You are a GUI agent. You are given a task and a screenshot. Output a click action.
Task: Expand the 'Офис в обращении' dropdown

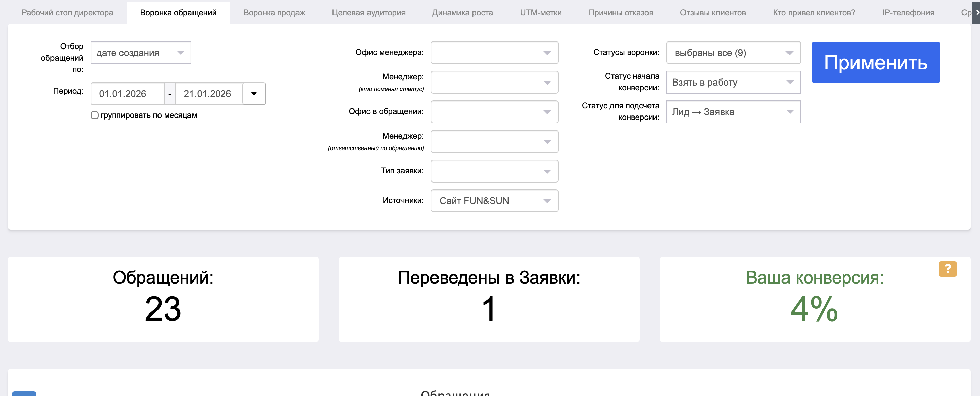pos(494,112)
